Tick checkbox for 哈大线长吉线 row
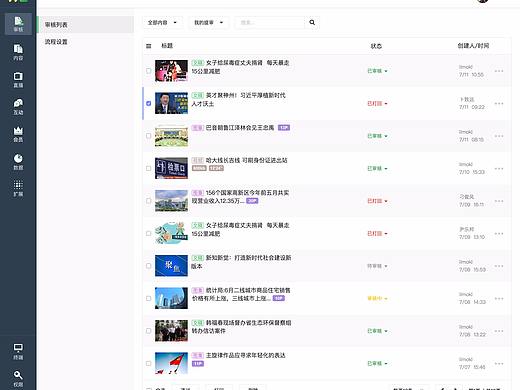 pyautogui.click(x=149, y=168)
